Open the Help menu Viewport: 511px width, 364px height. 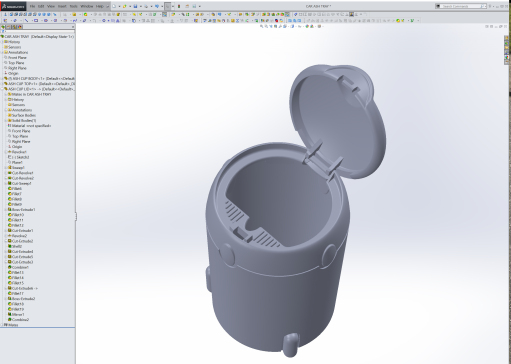100,6
